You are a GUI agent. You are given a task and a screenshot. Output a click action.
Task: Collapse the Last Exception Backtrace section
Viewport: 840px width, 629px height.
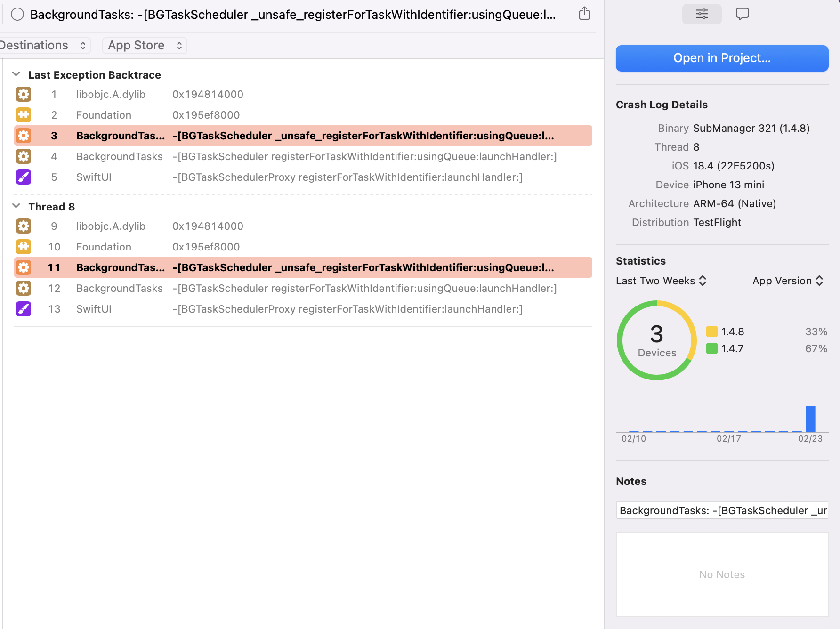click(x=16, y=74)
